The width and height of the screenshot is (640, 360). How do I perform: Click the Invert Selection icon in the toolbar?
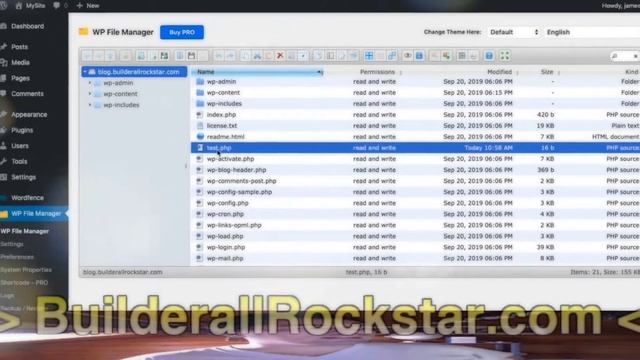coord(392,56)
